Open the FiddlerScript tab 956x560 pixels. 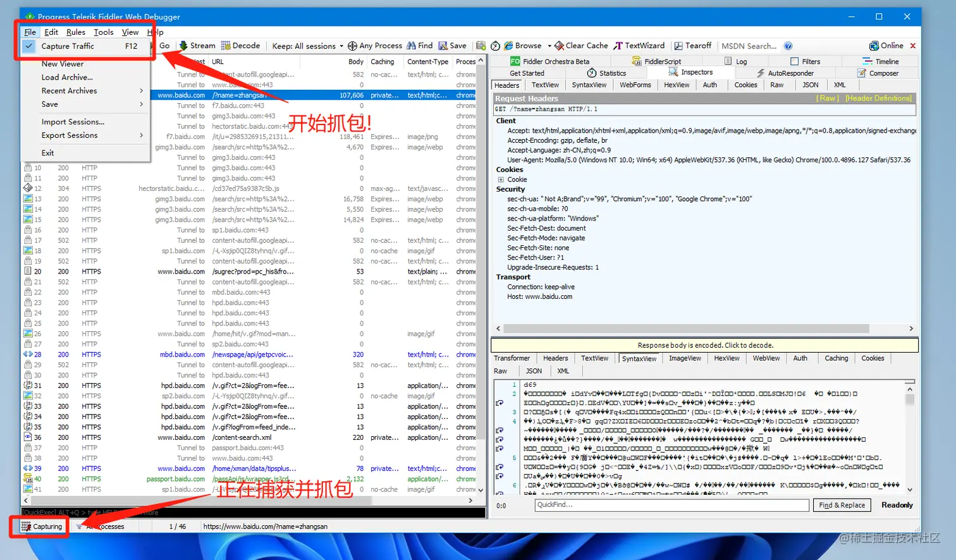pos(657,61)
